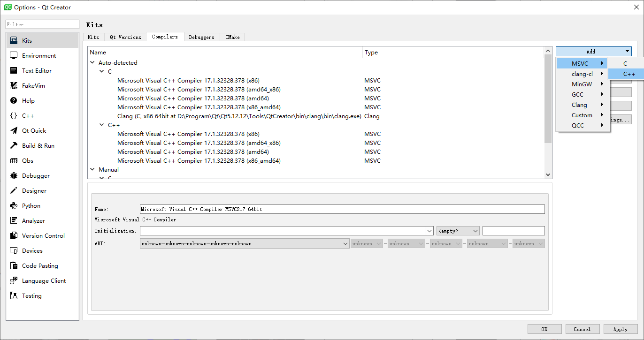Choose C in the MSVC submenu
This screenshot has width=644, height=340.
point(625,63)
